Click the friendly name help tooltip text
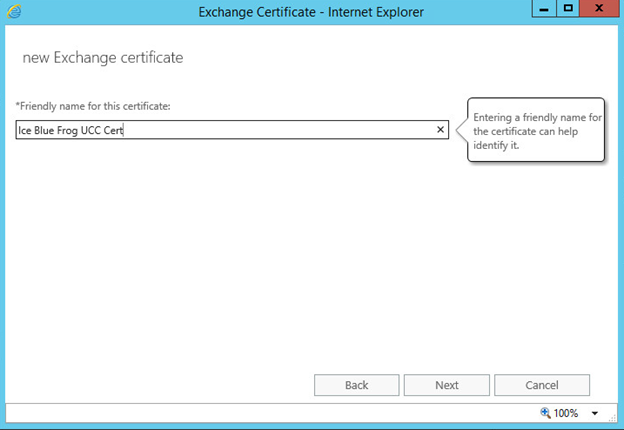 (x=537, y=131)
